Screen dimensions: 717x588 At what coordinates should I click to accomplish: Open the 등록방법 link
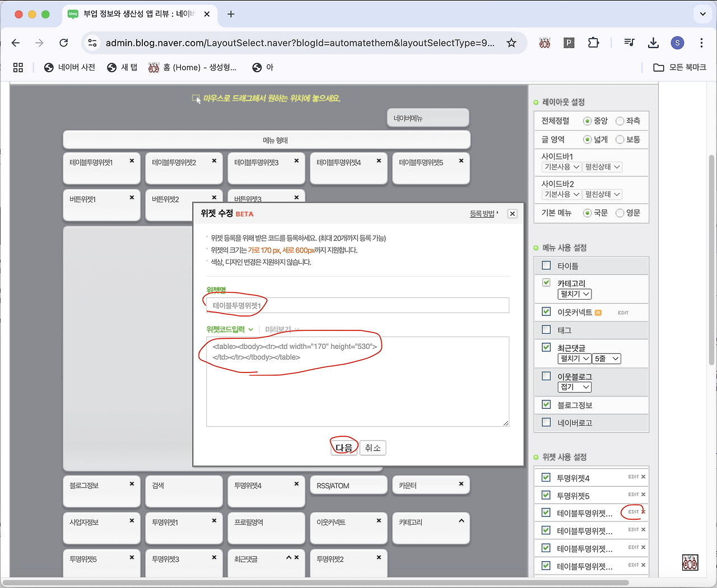coord(483,214)
